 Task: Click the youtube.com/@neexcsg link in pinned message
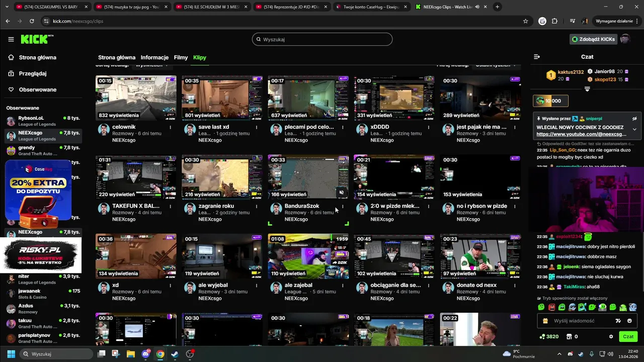pyautogui.click(x=581, y=134)
